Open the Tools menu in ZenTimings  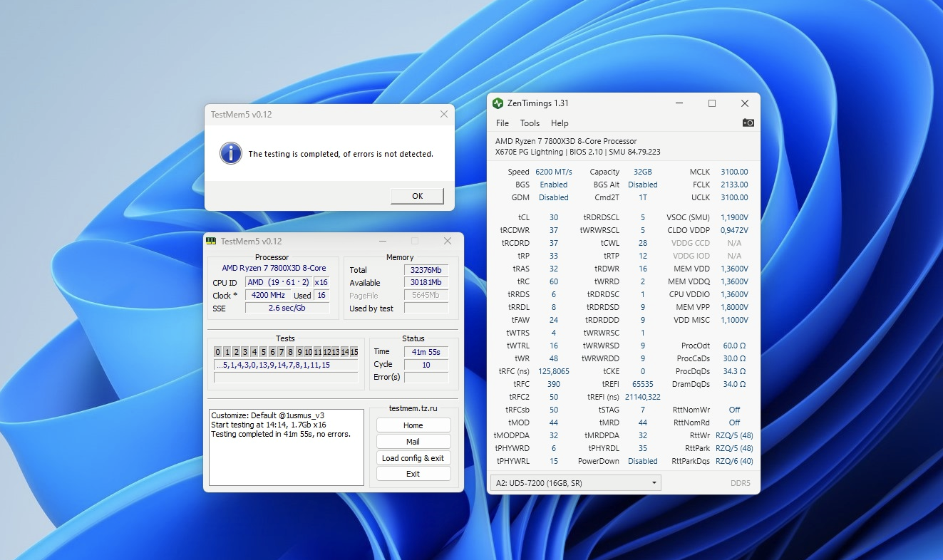530,123
